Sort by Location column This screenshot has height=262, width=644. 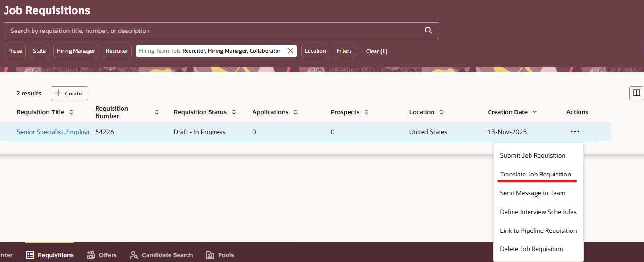click(x=441, y=112)
